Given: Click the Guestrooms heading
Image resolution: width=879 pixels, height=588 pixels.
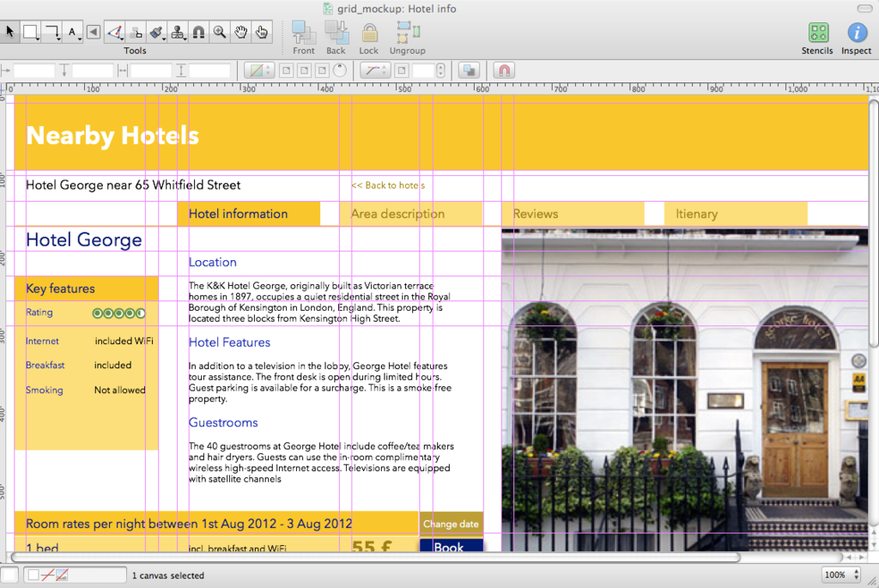Looking at the screenshot, I should (x=223, y=422).
